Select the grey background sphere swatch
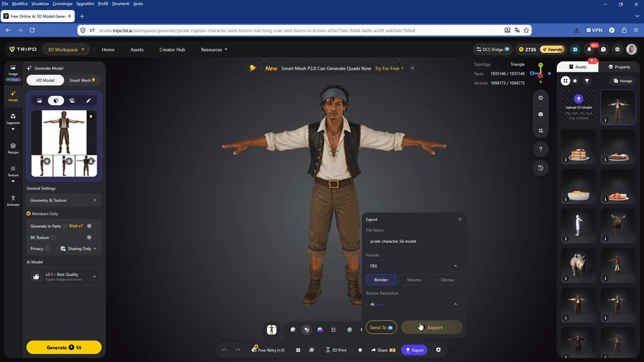 click(x=350, y=330)
